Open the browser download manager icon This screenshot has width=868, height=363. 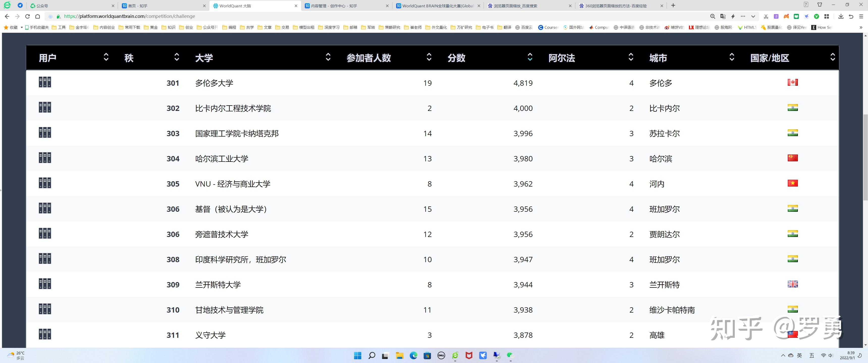841,16
